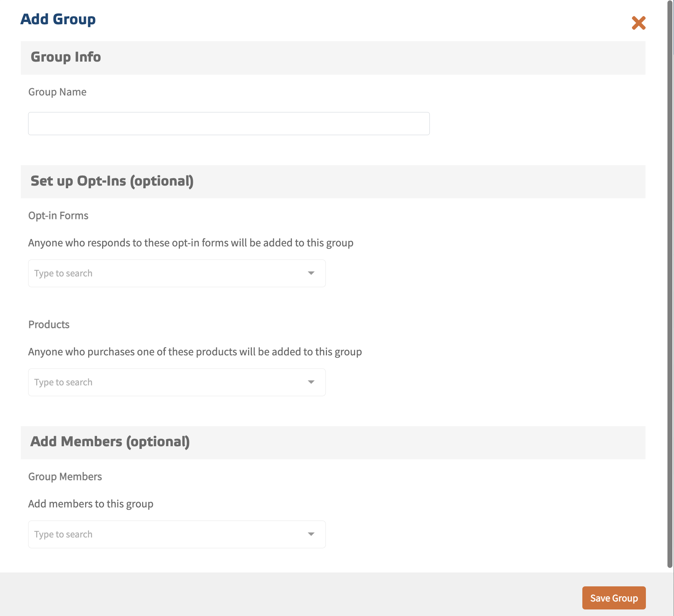Focus the Opt-in Forms search box
Screen dimensions: 674x616
coord(166,273)
